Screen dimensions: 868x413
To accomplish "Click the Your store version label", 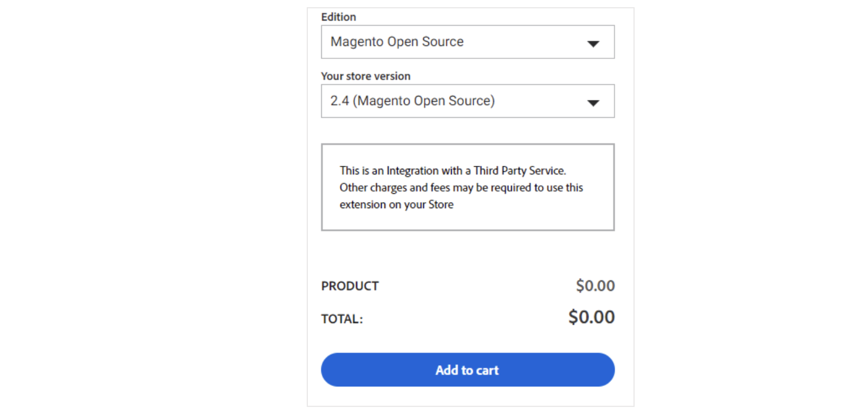I will (366, 76).
